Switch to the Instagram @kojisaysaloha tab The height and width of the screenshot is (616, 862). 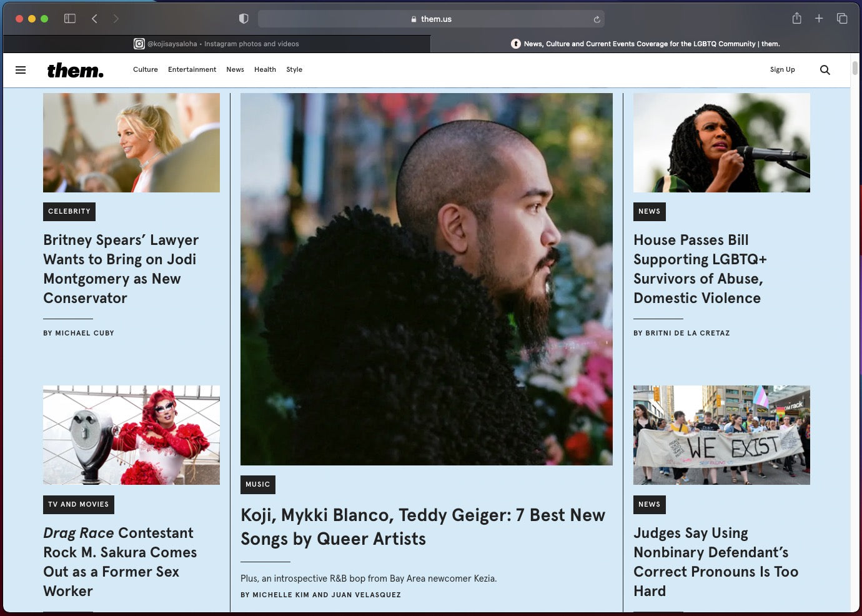click(217, 44)
